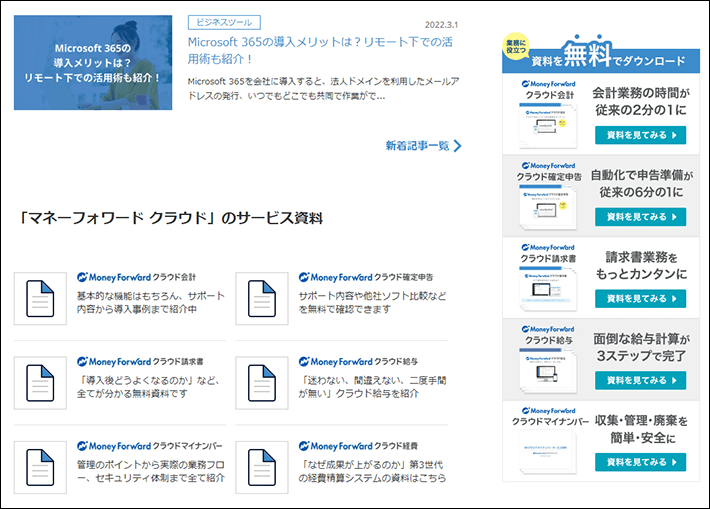Click sidebar headline 収集・管理・廃棄を簡単・安全に
The width and height of the screenshot is (710, 509).
click(x=641, y=429)
